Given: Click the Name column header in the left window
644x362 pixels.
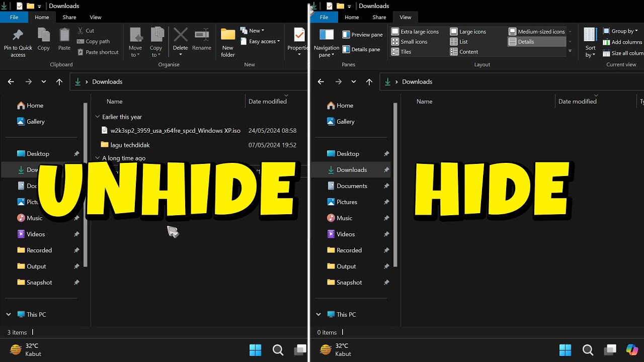Looking at the screenshot, I should (x=115, y=102).
